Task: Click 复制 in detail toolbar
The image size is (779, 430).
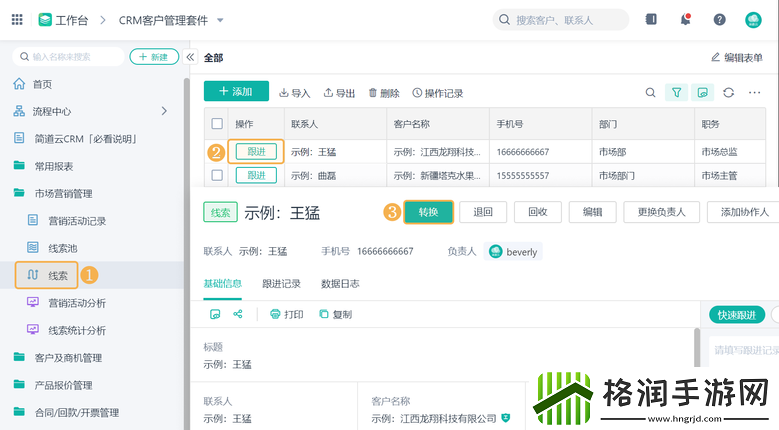Action: (x=335, y=314)
